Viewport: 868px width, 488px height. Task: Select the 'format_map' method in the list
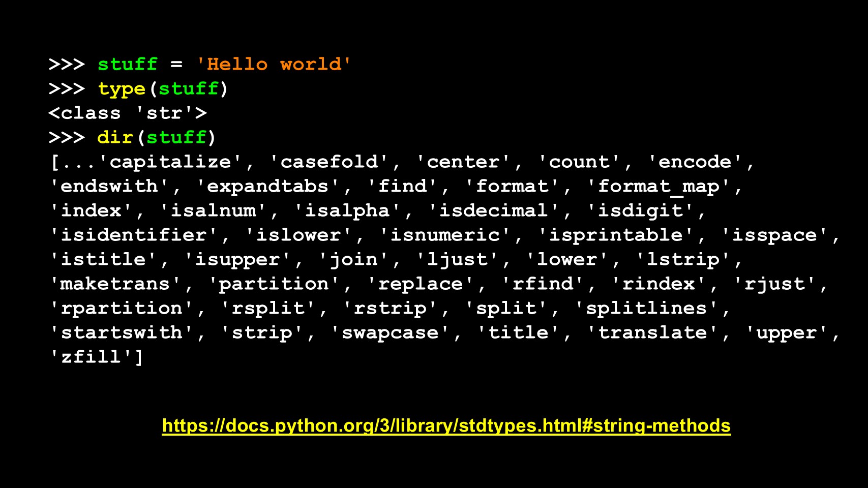pyautogui.click(x=660, y=186)
